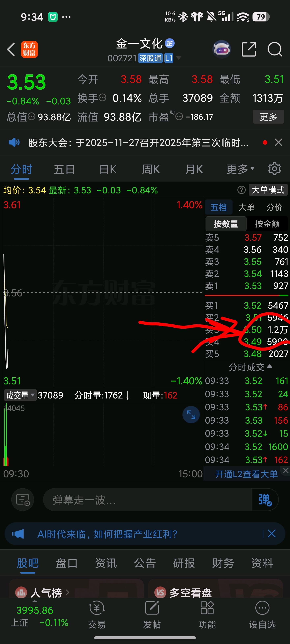Tap the back arrow icon
Screen dimensions: 290x644
point(11,49)
